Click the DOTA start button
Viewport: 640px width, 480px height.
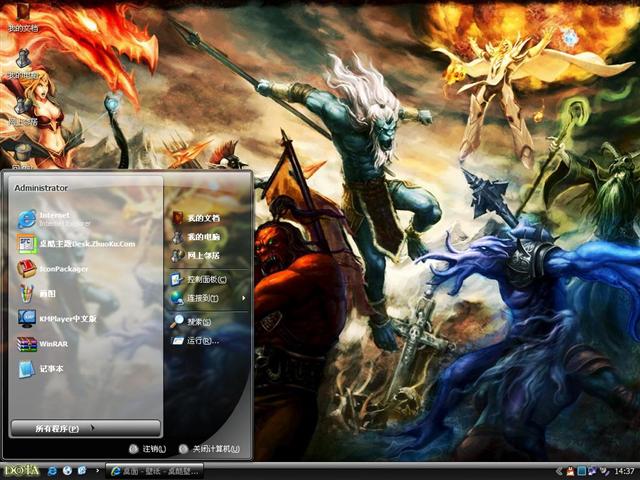point(22,471)
